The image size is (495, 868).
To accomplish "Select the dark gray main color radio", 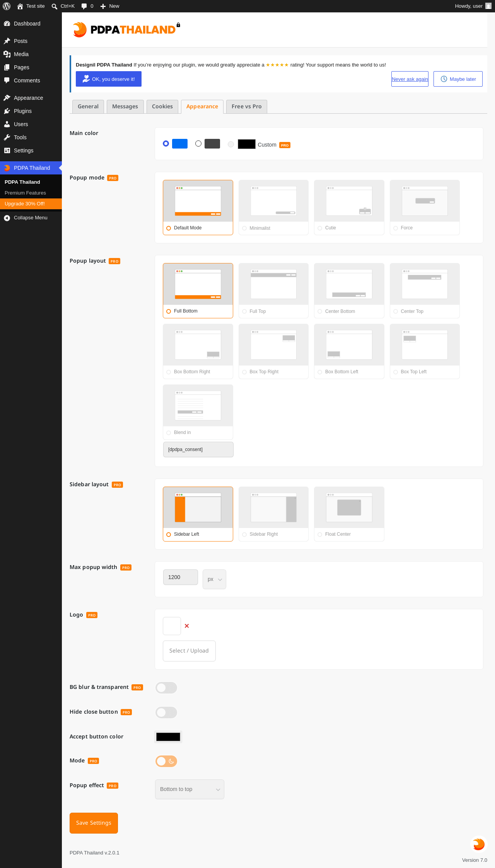I will tap(198, 144).
